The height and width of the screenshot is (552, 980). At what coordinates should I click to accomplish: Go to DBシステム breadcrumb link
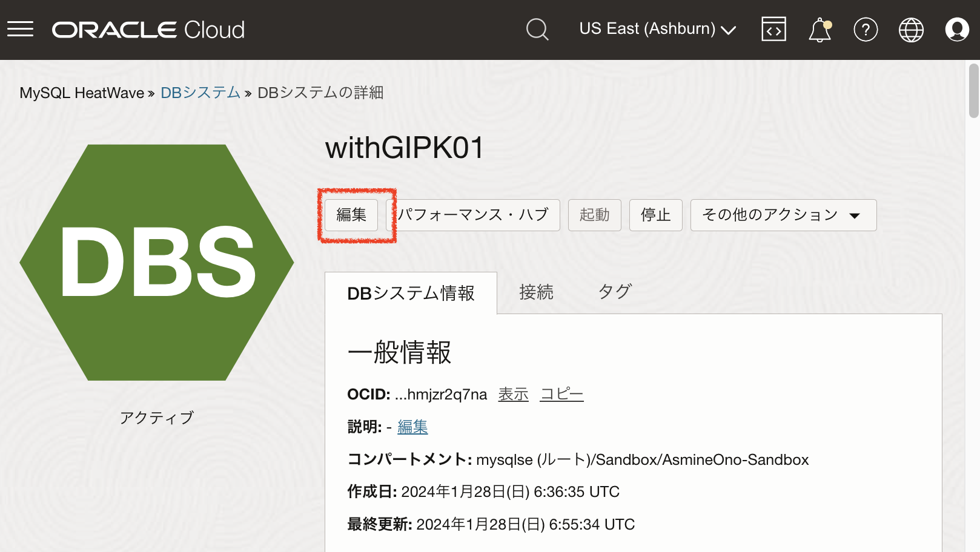point(200,93)
